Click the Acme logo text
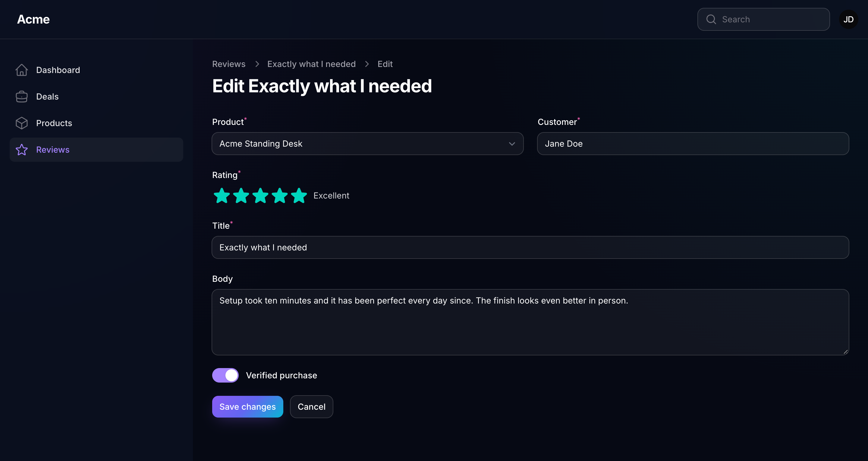The height and width of the screenshot is (461, 868). tap(33, 19)
